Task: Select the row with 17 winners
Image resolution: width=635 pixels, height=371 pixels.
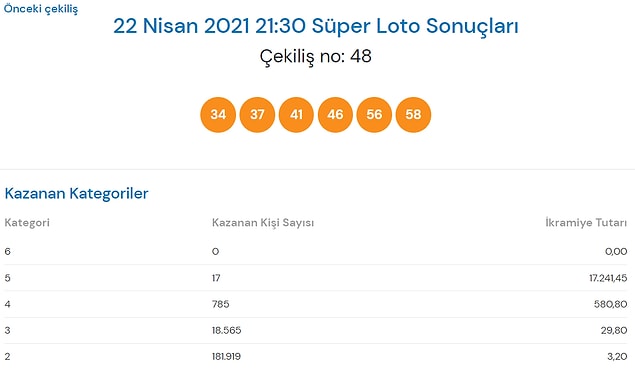Action: pos(315,278)
